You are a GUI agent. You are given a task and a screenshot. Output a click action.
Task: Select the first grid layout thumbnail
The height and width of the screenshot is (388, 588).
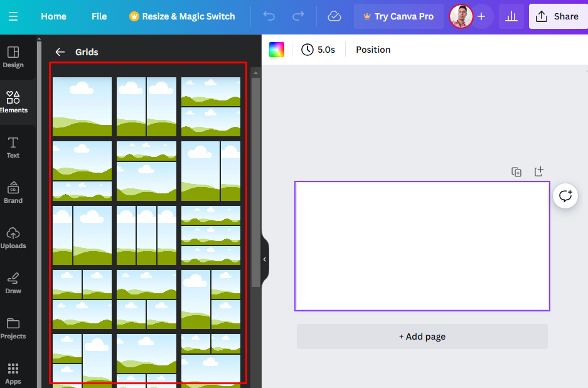point(82,105)
